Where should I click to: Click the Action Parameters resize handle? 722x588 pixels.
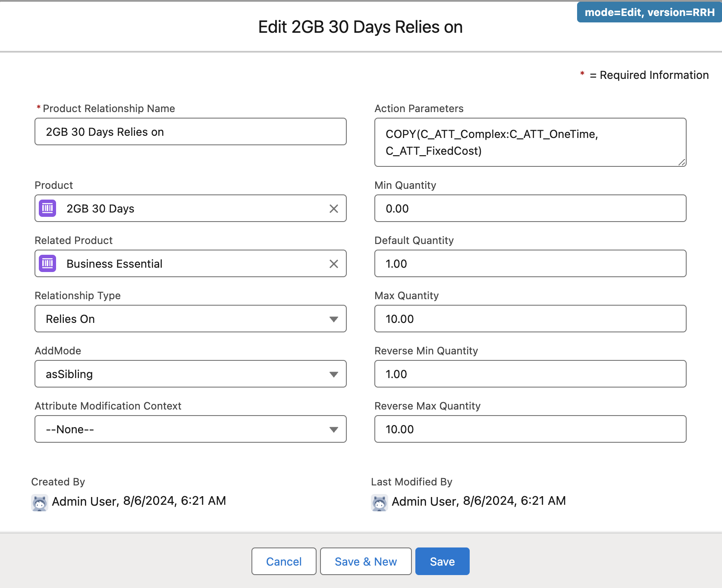(x=681, y=162)
